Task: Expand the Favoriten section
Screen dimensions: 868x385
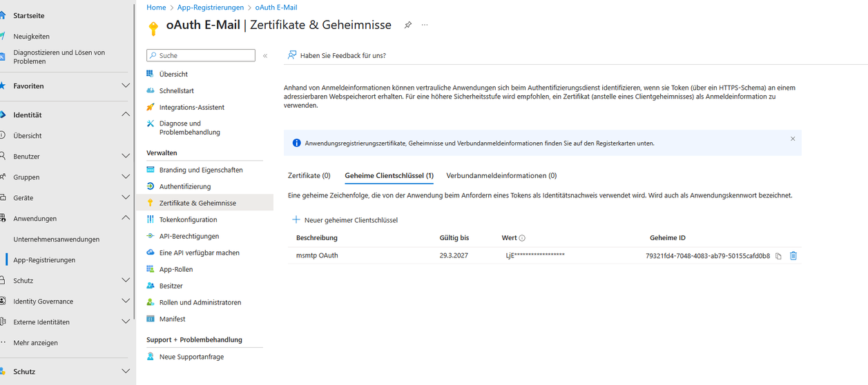Action: pos(125,86)
